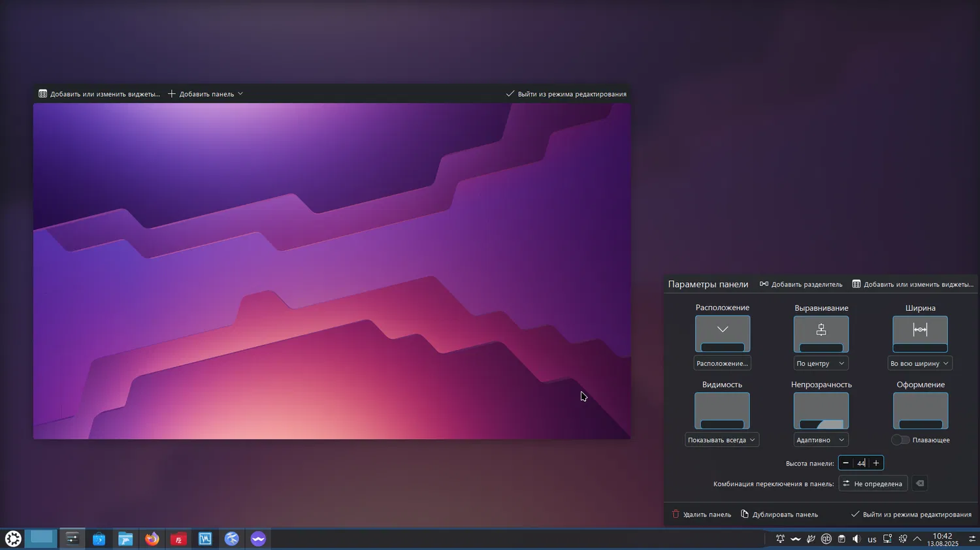Open the Kubuntu application launcher
The width and height of the screenshot is (980, 550).
click(13, 539)
